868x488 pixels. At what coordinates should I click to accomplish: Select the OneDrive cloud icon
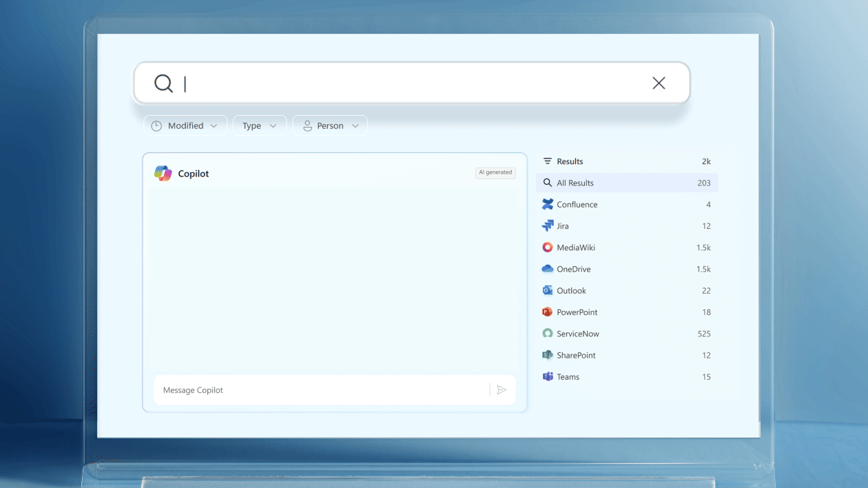point(547,269)
